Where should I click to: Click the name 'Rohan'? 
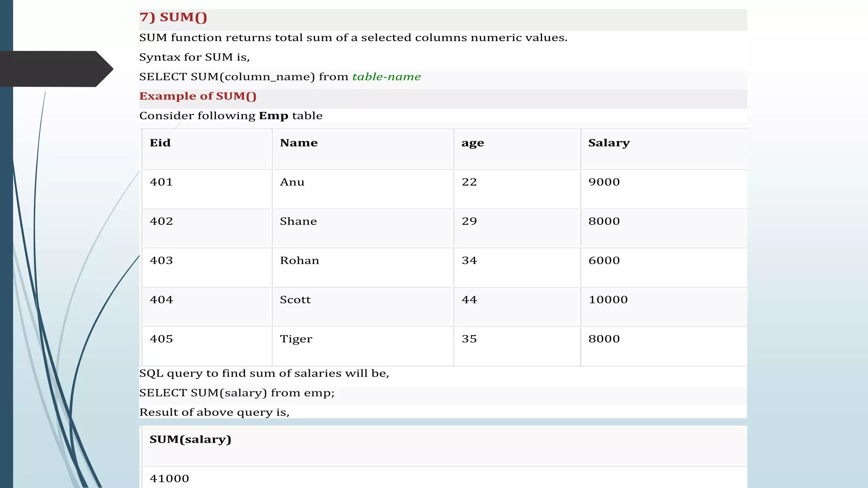tap(300, 261)
